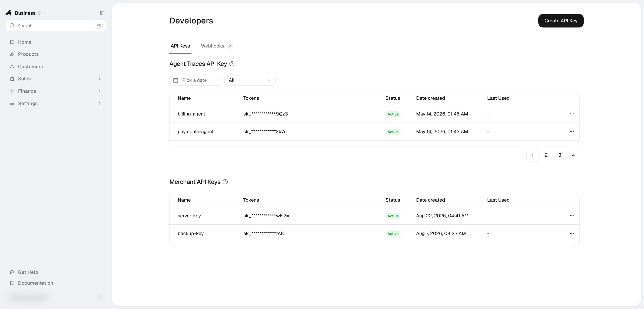Image resolution: width=644 pixels, height=309 pixels.
Task: Show Agent Traces API Key help tooltip
Action: coord(232,64)
